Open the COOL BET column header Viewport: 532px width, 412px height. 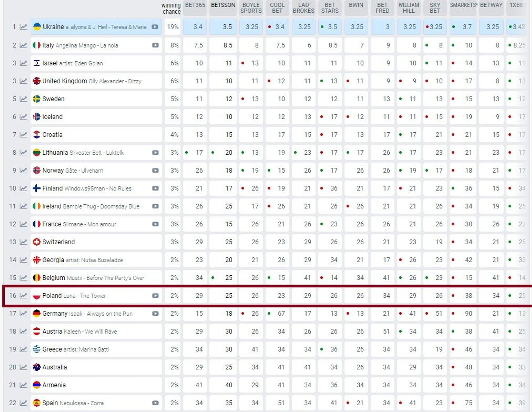pos(277,8)
